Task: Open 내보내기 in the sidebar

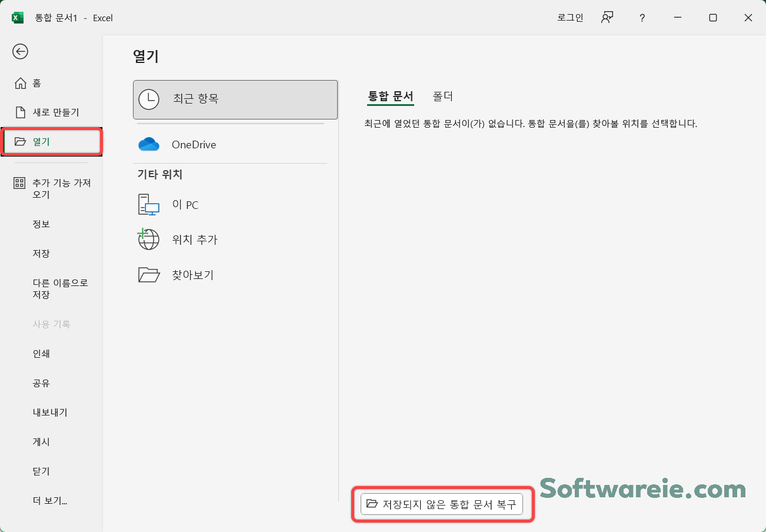Action: (x=50, y=413)
